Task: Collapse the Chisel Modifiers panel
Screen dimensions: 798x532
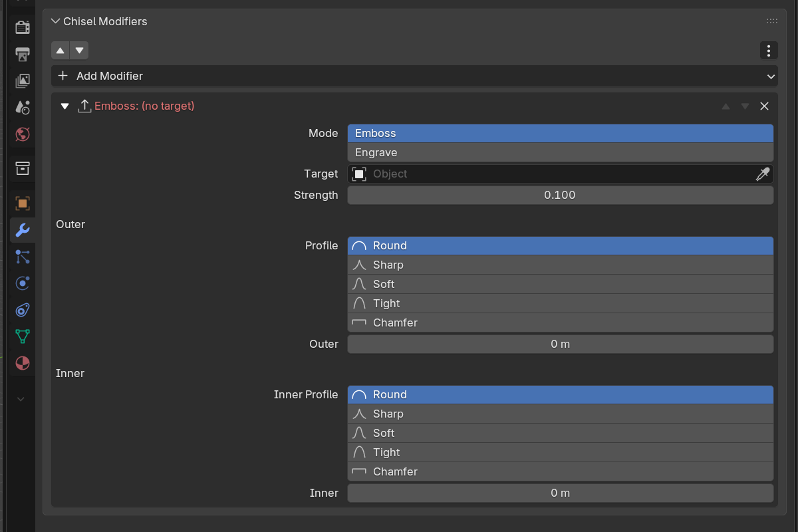Action: (x=55, y=21)
